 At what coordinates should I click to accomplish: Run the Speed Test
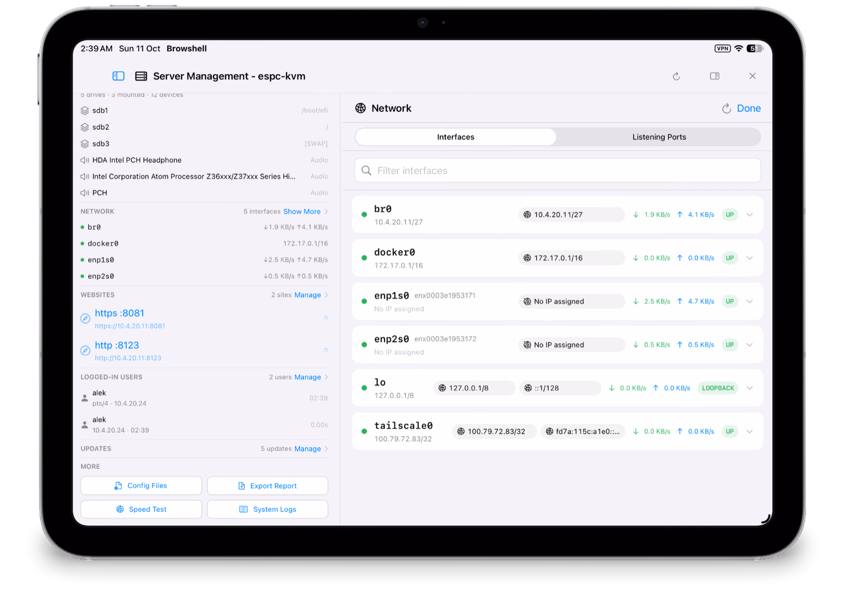click(141, 509)
